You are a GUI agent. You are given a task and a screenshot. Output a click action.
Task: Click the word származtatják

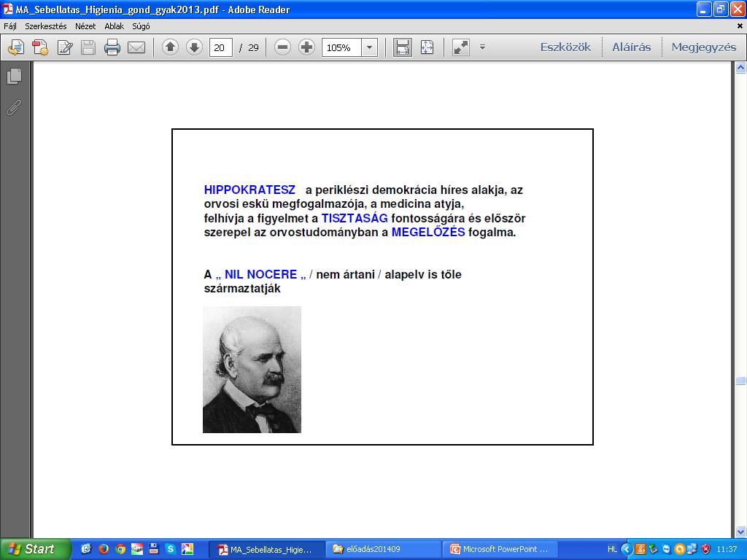tap(242, 289)
